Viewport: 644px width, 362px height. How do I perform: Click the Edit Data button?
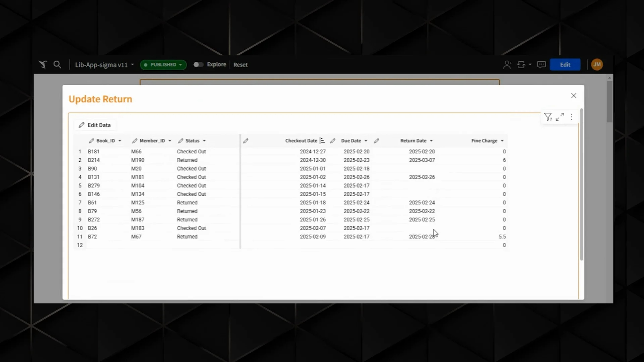tap(95, 125)
